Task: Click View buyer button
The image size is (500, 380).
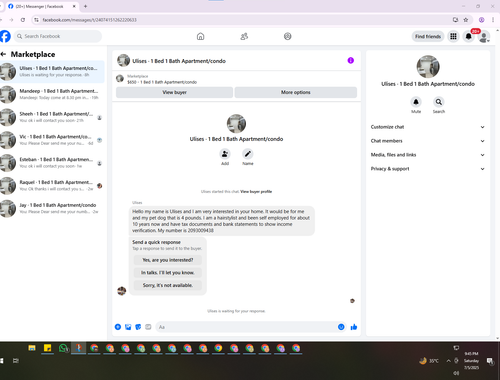Action: click(174, 92)
